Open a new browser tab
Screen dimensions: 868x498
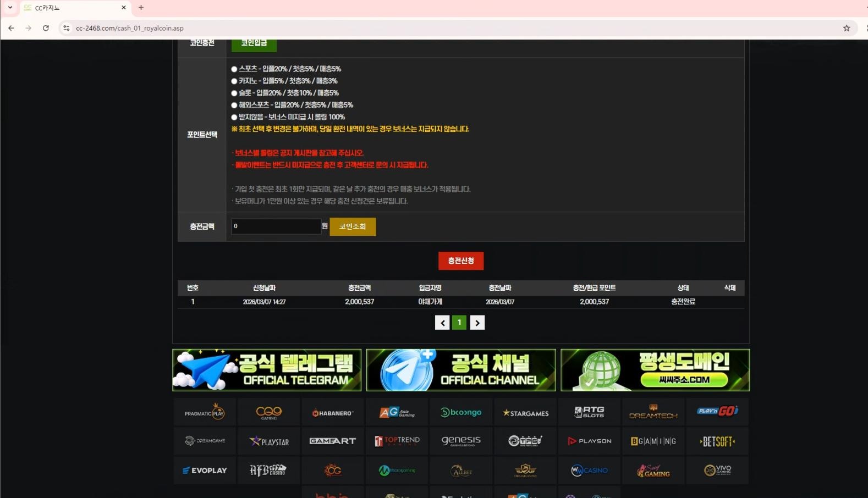point(141,8)
